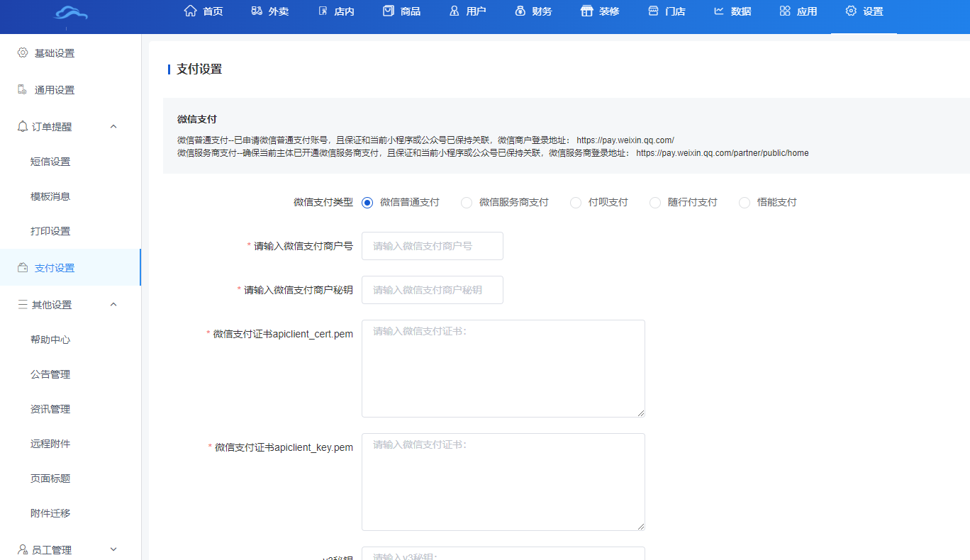Open the 首页 top menu

pos(203,11)
